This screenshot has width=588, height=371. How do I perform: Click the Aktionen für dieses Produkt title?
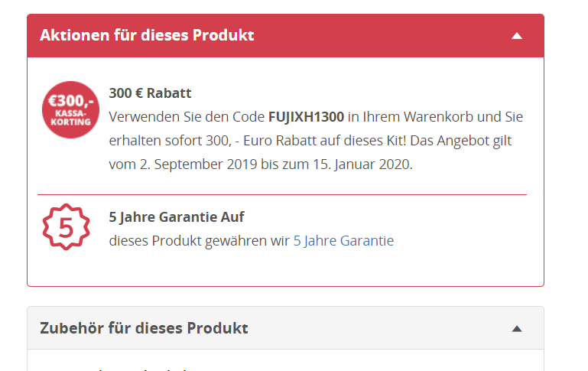point(147,35)
